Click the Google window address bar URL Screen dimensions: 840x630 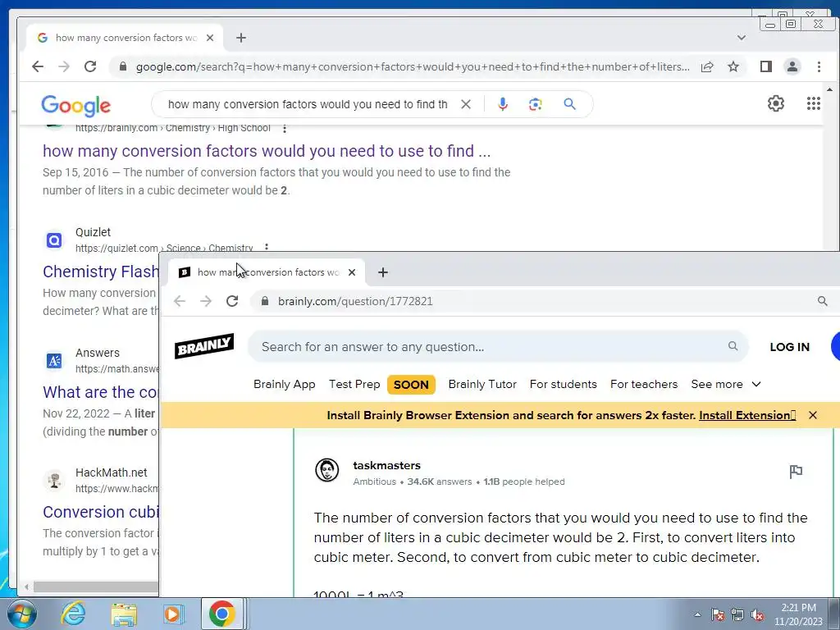click(x=413, y=67)
